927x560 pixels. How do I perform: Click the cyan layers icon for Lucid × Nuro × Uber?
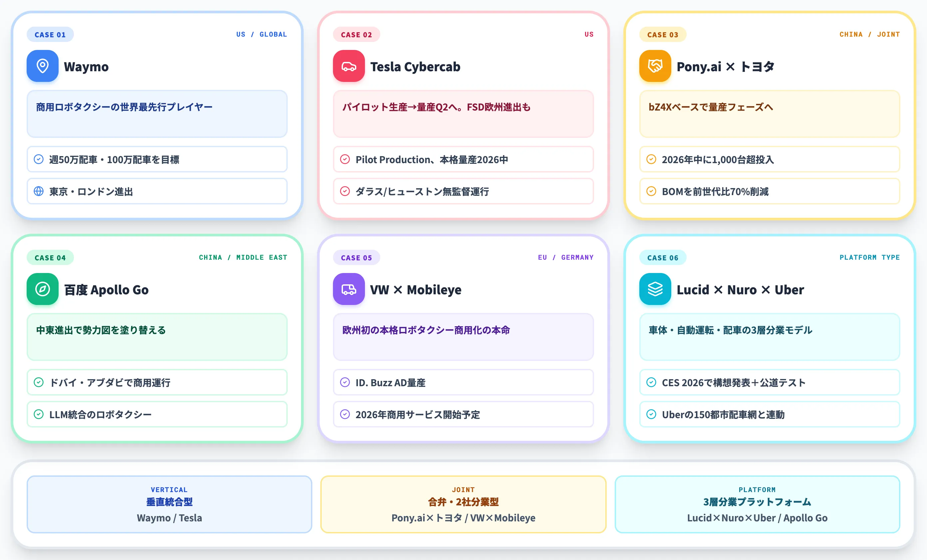[x=655, y=289]
